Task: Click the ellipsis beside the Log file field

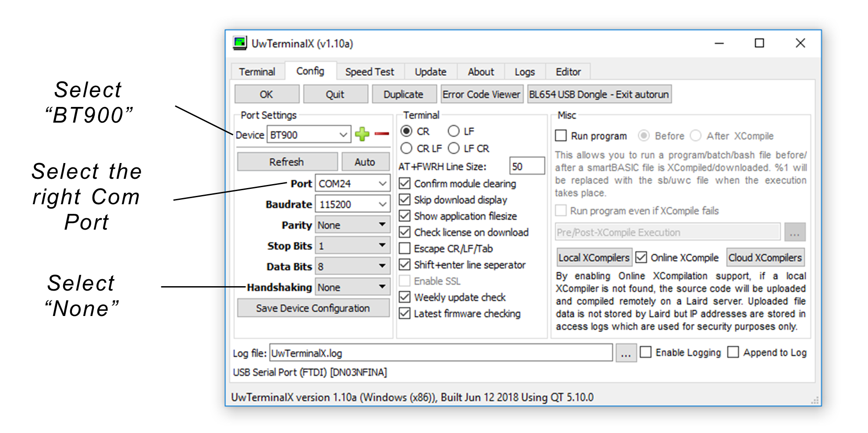Action: (626, 352)
